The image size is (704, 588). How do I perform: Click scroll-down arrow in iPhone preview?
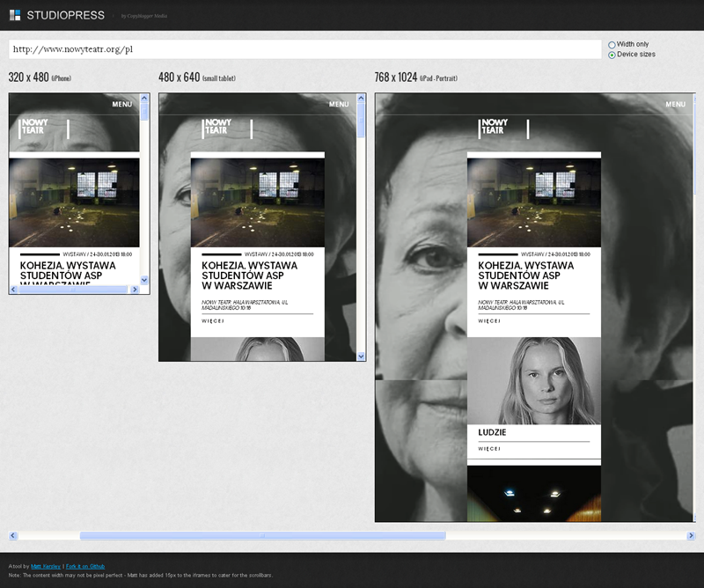coord(144,280)
